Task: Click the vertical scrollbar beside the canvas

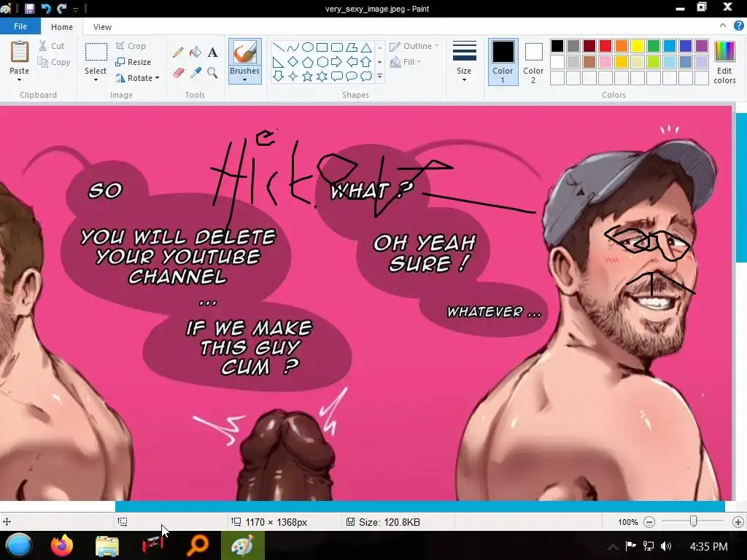Action: coord(741,187)
